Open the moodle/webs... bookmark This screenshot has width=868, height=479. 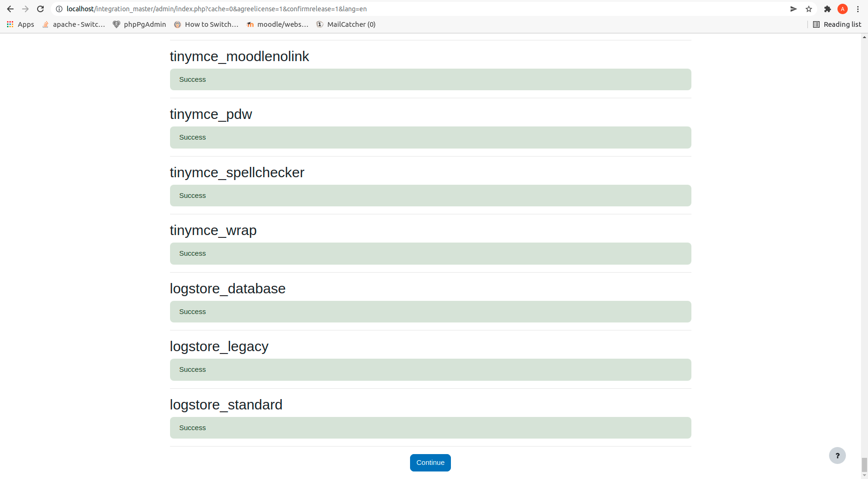pos(278,24)
